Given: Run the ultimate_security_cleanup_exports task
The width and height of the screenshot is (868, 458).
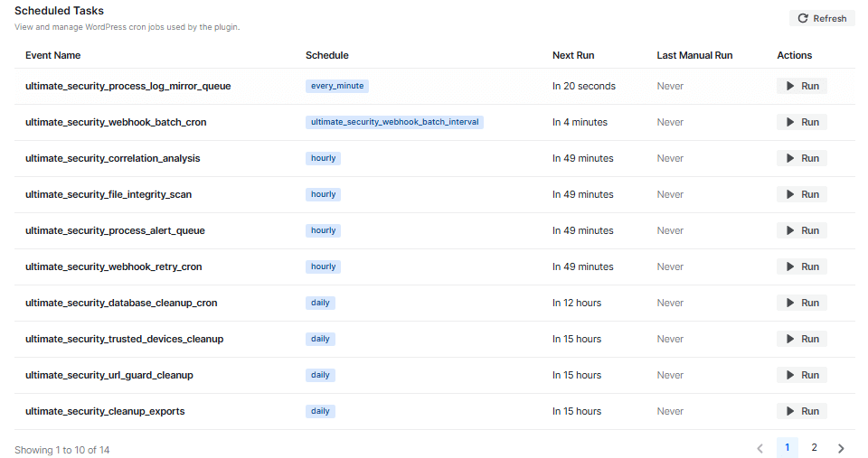Looking at the screenshot, I should pos(801,411).
